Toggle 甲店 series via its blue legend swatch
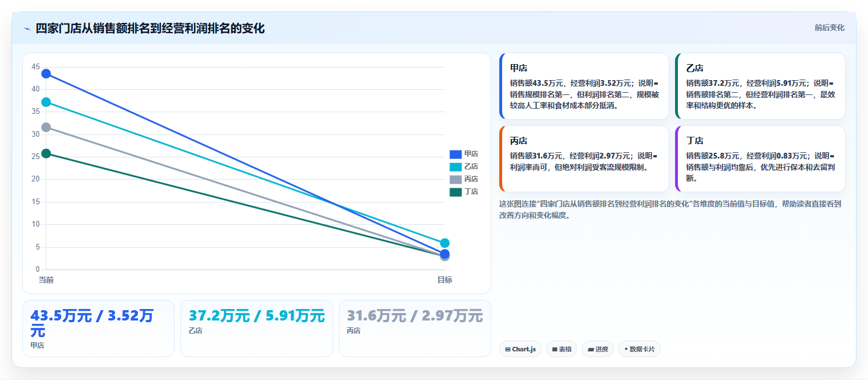Screen dimensions: 868x380 (456, 154)
